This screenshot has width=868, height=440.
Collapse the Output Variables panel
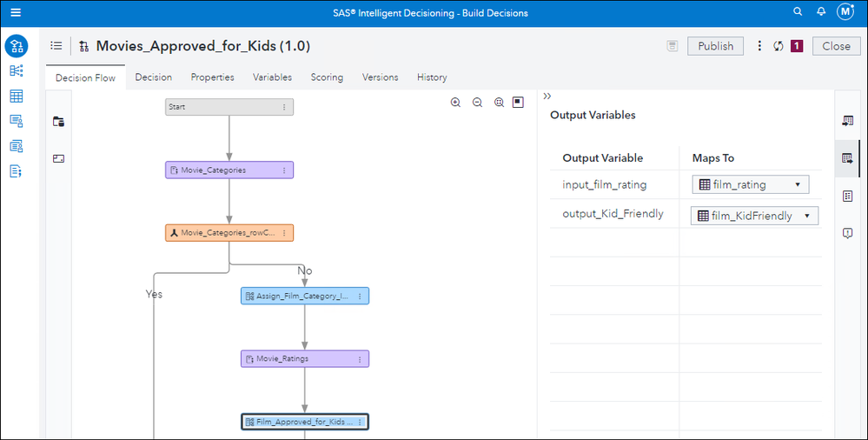click(x=547, y=96)
